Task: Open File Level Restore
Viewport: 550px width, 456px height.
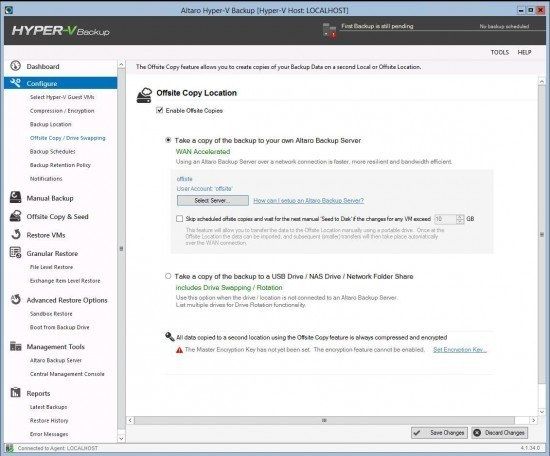Action: click(51, 267)
